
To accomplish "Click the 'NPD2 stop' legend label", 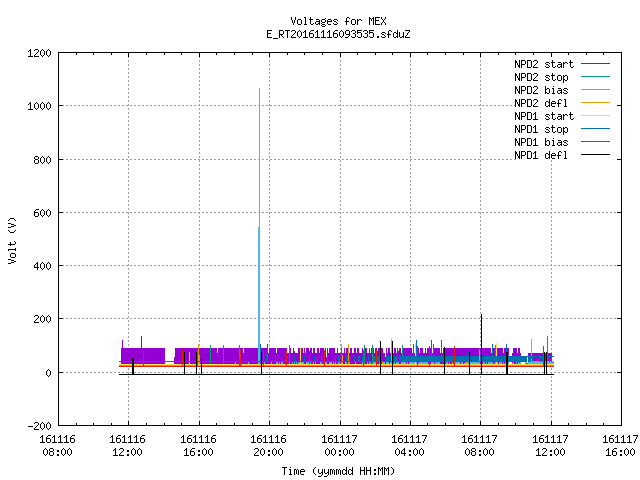I will click(541, 77).
